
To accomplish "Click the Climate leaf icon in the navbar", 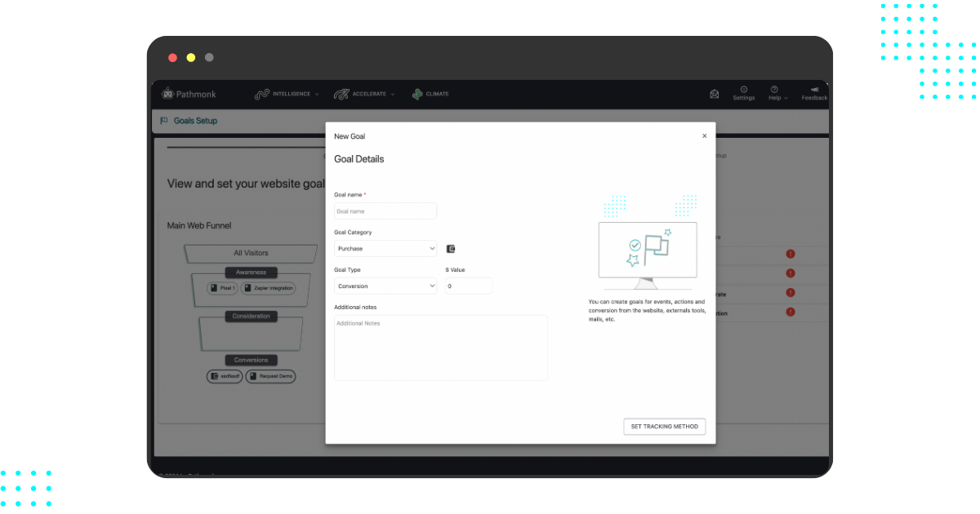I will tap(416, 93).
